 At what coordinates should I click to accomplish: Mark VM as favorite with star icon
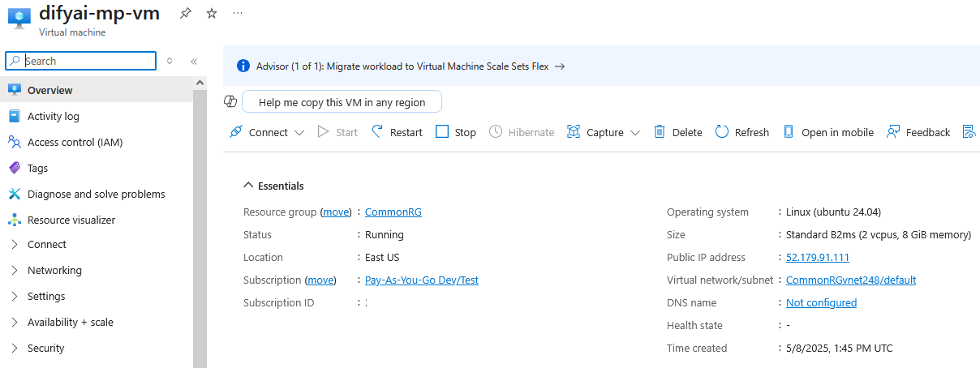tap(212, 14)
